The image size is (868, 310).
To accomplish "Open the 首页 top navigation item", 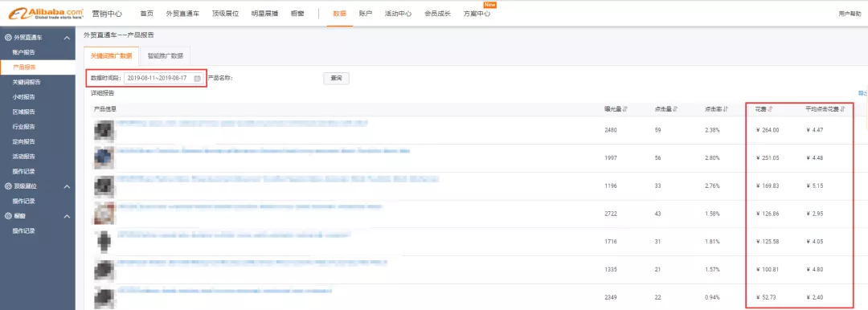I will pyautogui.click(x=147, y=14).
